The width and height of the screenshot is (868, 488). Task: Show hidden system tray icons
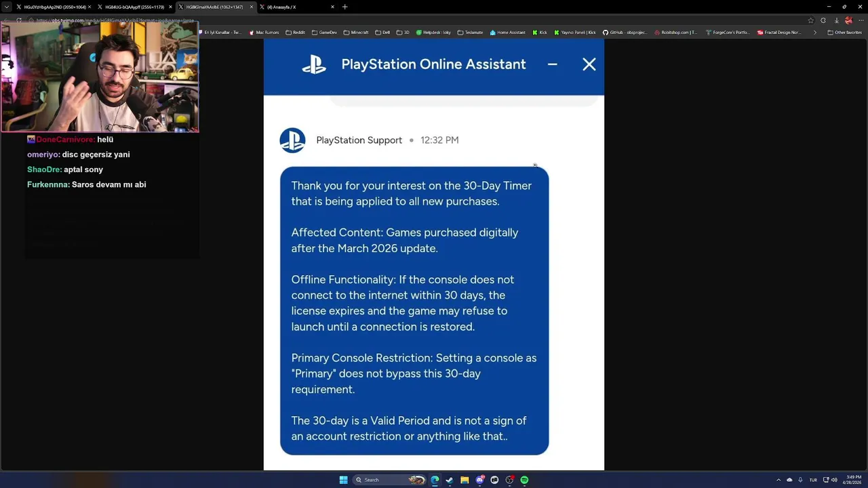click(778, 480)
